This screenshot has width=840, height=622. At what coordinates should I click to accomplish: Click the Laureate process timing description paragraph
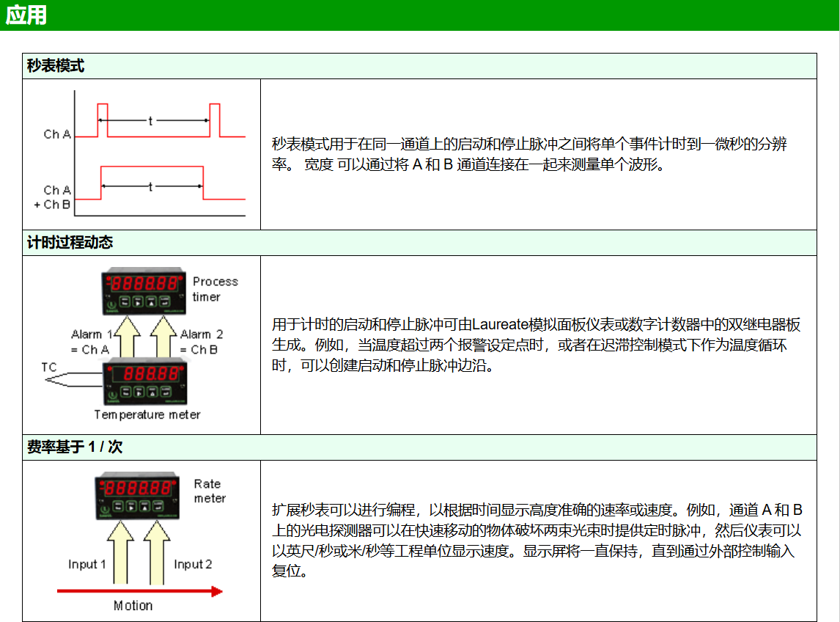pos(537,345)
